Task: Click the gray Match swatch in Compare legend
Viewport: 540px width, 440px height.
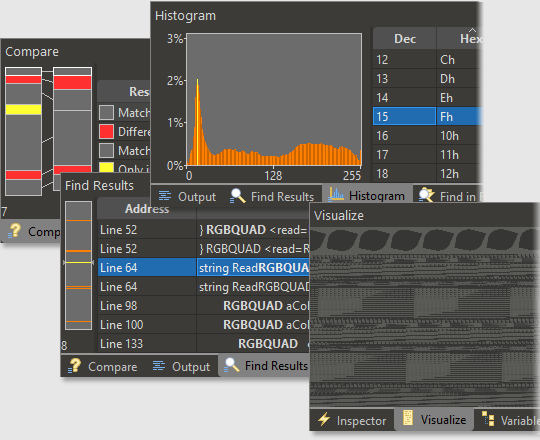Action: 106,113
